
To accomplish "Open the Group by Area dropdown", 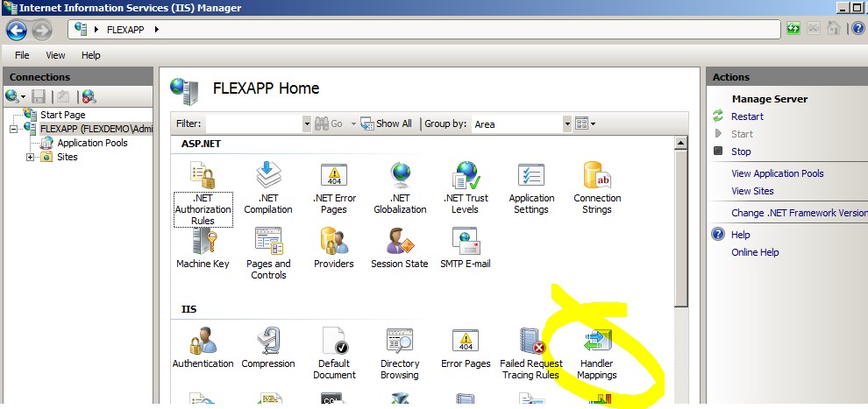I will (567, 123).
